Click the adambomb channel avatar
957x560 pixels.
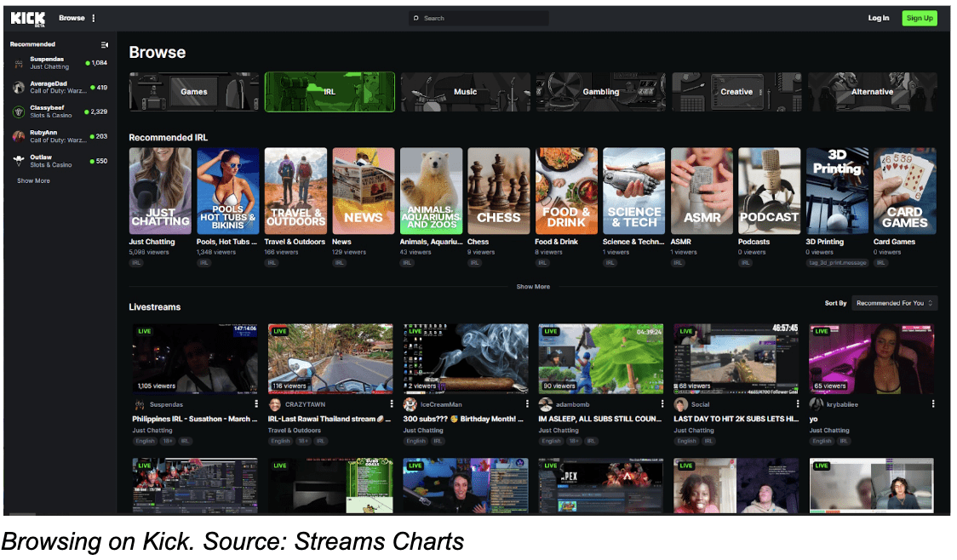click(546, 404)
